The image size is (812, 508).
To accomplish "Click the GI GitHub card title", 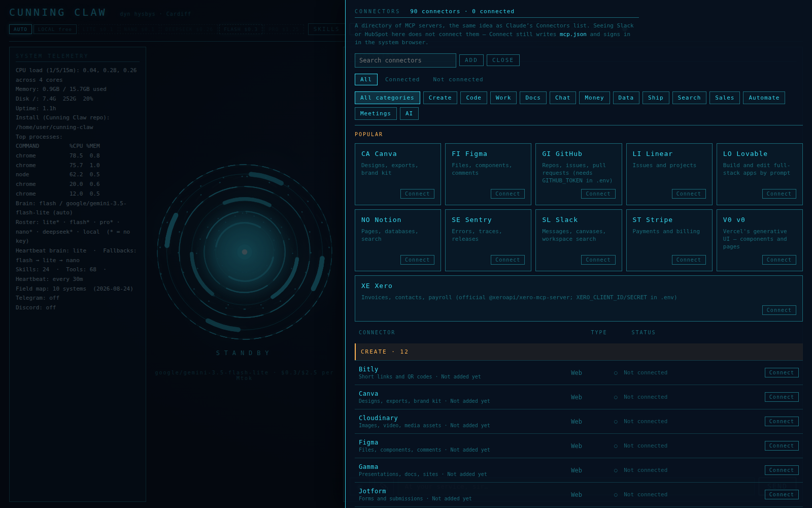I will point(562,154).
